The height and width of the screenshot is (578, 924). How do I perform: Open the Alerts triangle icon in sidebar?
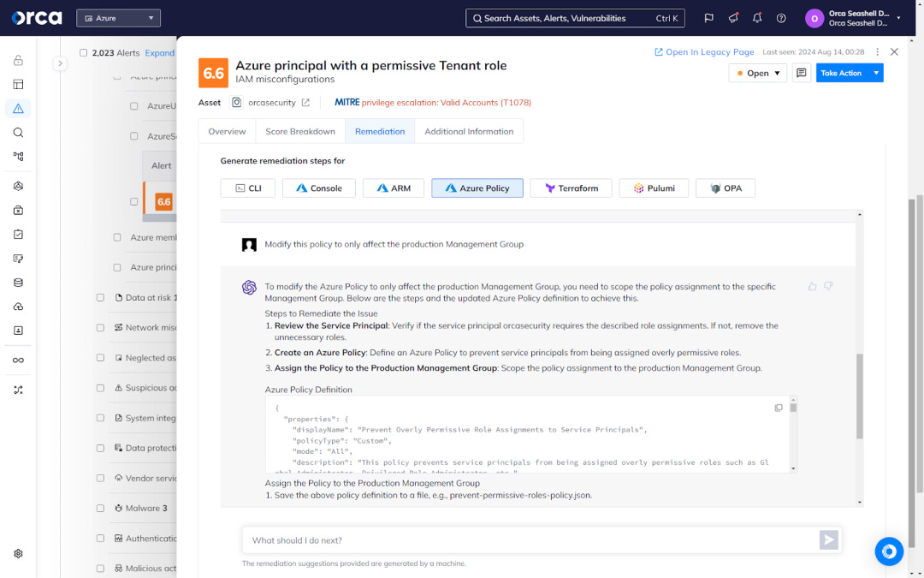18,109
